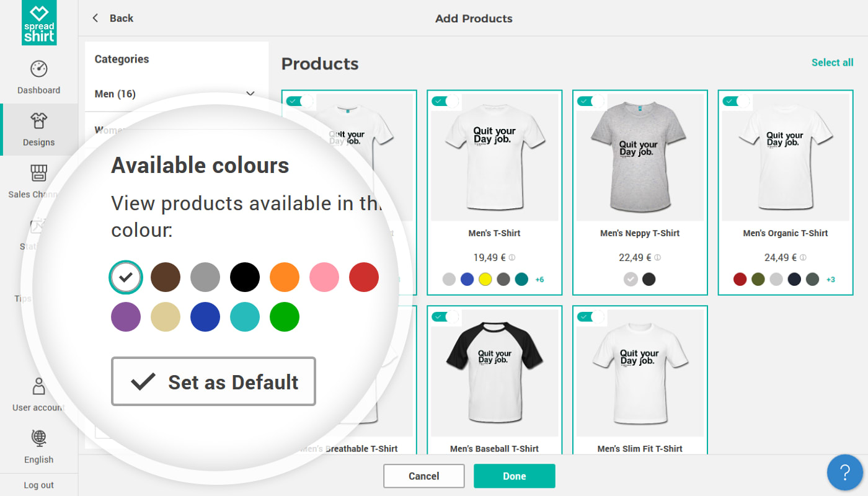Open the Sales Channels storefront icon
This screenshot has width=868, height=496.
(38, 174)
